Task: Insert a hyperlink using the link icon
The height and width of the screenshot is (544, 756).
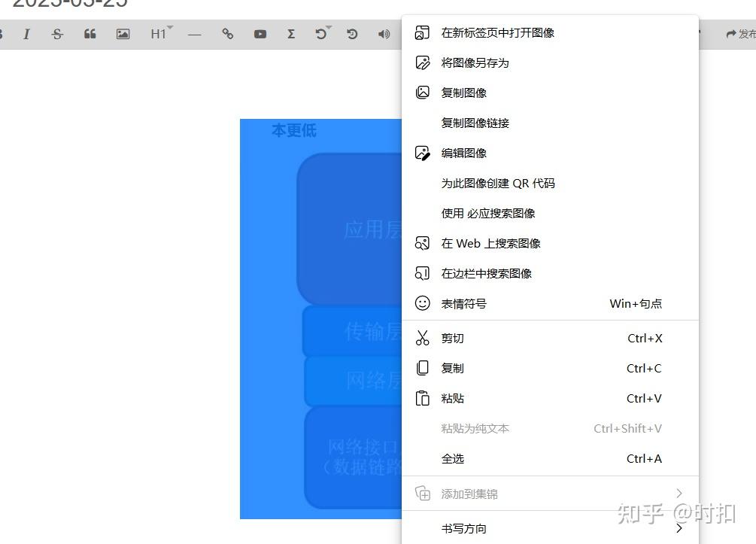Action: click(227, 34)
